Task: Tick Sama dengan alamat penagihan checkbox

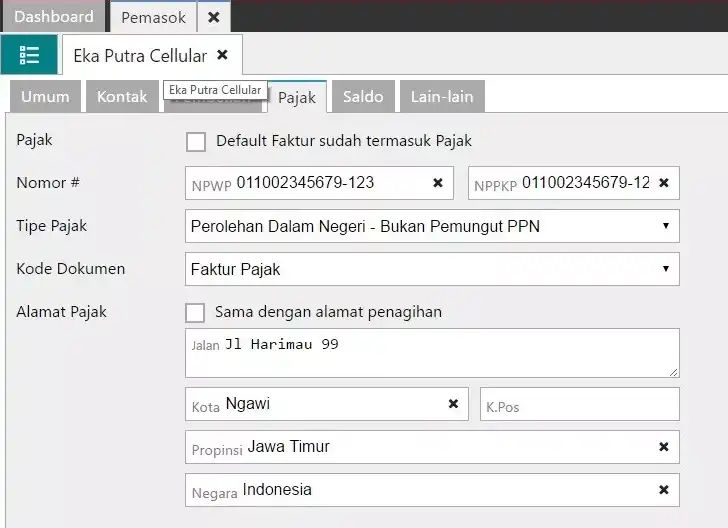Action: (x=195, y=313)
